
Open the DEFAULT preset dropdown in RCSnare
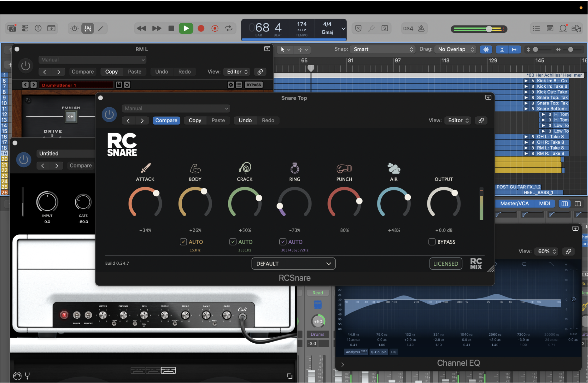293,264
